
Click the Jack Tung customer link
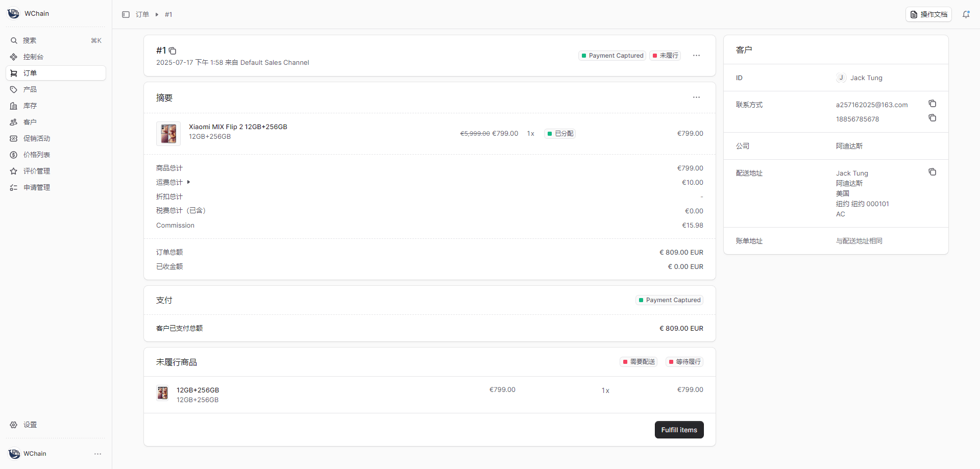(x=866, y=78)
